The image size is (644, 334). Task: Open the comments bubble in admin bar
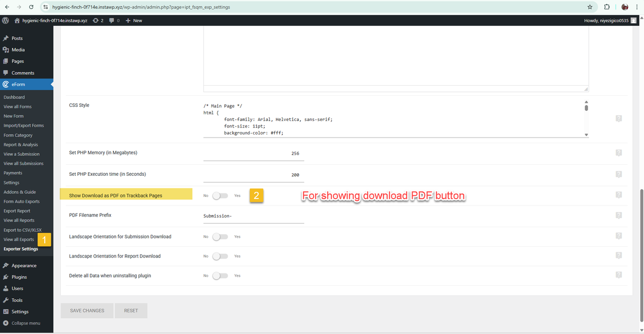tap(114, 20)
